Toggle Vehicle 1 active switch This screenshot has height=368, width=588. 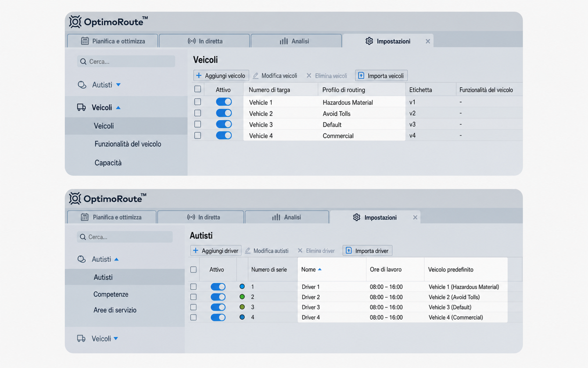click(x=224, y=102)
